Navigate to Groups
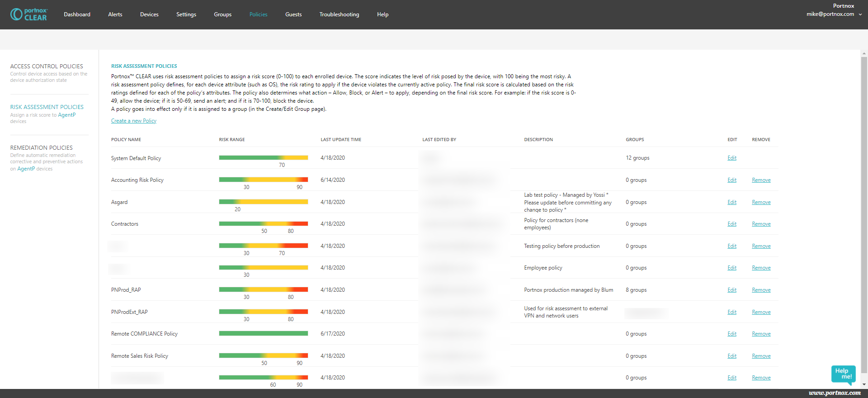 pos(223,14)
